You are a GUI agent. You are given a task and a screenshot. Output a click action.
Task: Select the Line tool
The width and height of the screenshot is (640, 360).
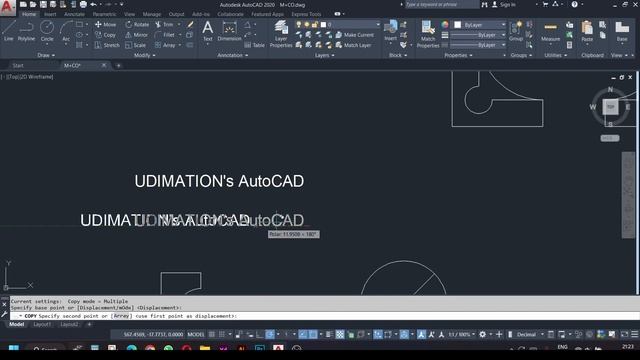[x=9, y=31]
